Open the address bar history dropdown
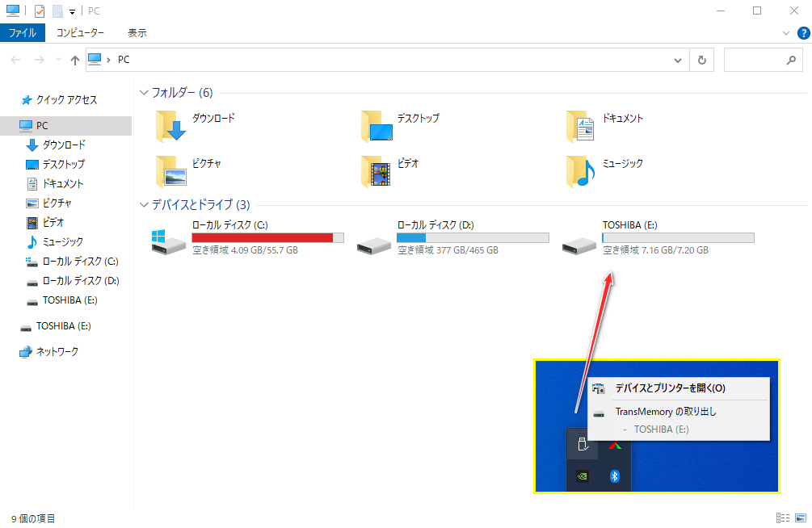The image size is (812, 528). (x=677, y=59)
